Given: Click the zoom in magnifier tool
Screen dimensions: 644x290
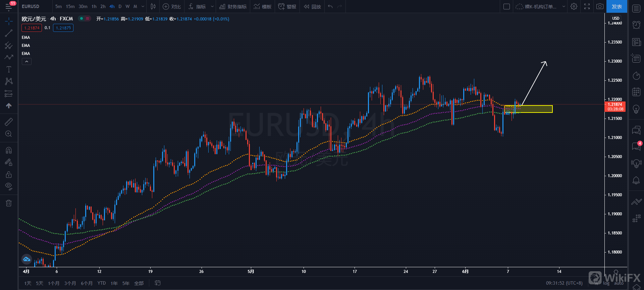Looking at the screenshot, I should point(9,134).
